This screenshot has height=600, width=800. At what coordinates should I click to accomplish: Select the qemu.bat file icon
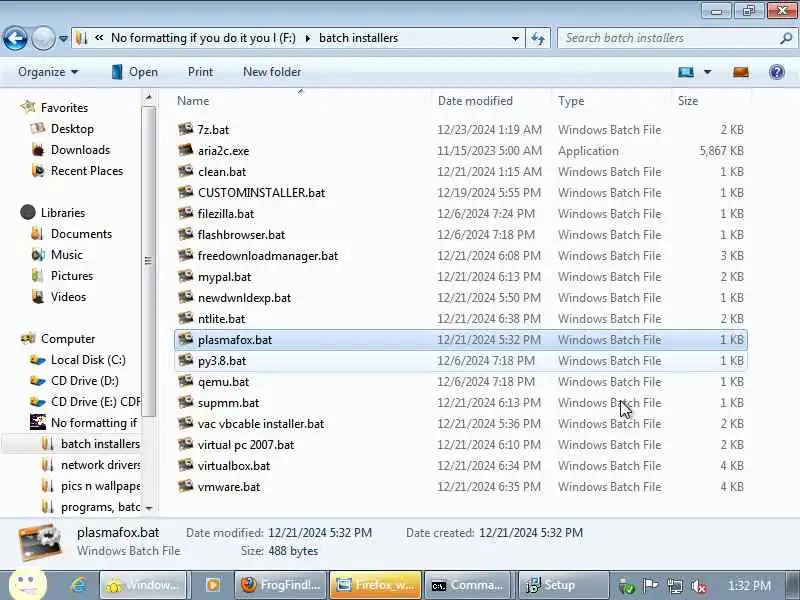pyautogui.click(x=185, y=381)
